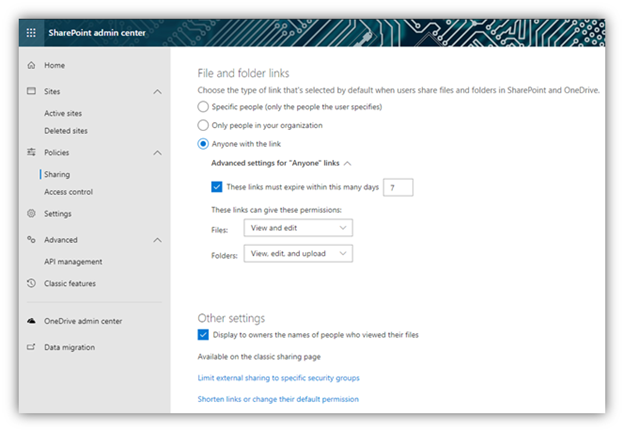Click the OneDrive cloud icon
The width and height of the screenshot is (624, 432).
pyautogui.click(x=31, y=321)
